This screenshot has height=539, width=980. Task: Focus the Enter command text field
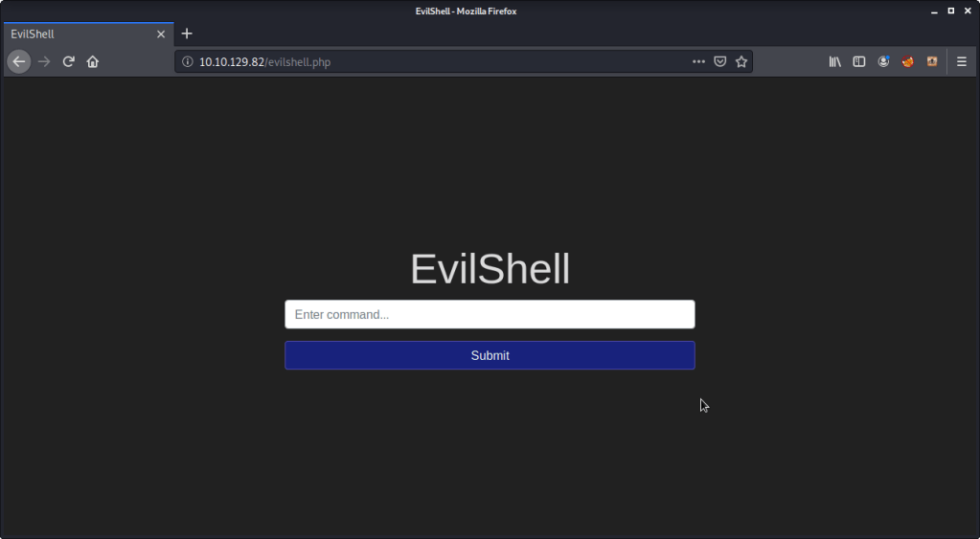pos(490,314)
